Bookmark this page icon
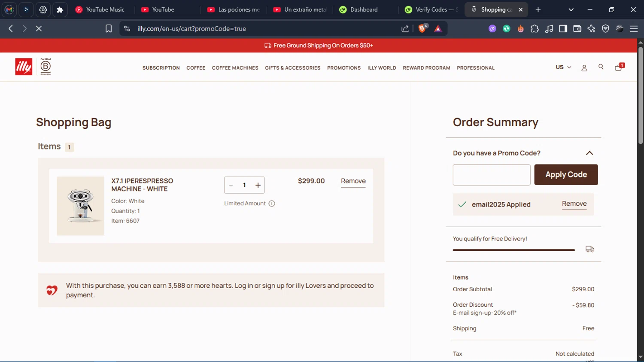The width and height of the screenshot is (644, 362). pos(109,28)
